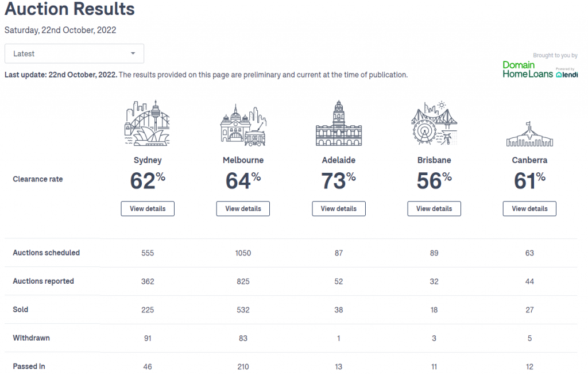Viewport: 588px width, 375px height.
Task: Click the Melbourne Flinders Street station icon
Action: [x=243, y=125]
